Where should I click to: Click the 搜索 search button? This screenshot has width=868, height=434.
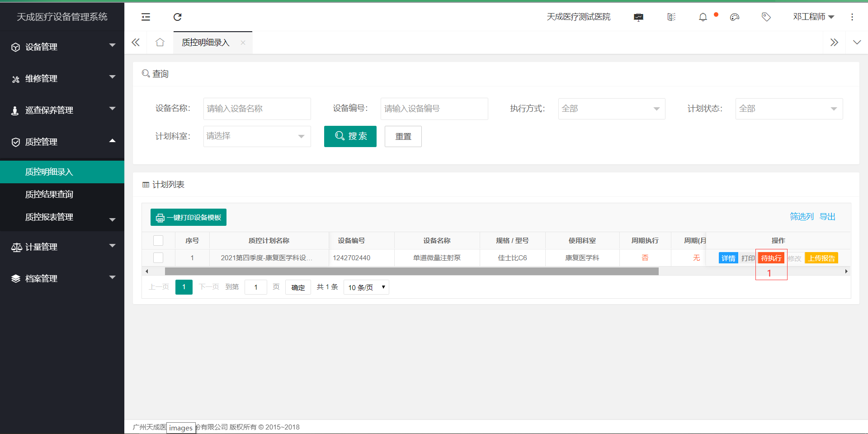350,136
